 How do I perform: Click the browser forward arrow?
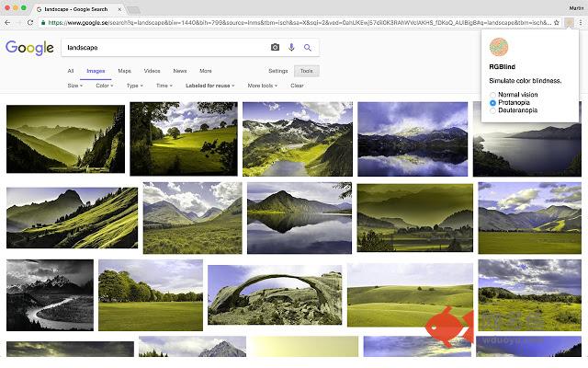[x=18, y=22]
